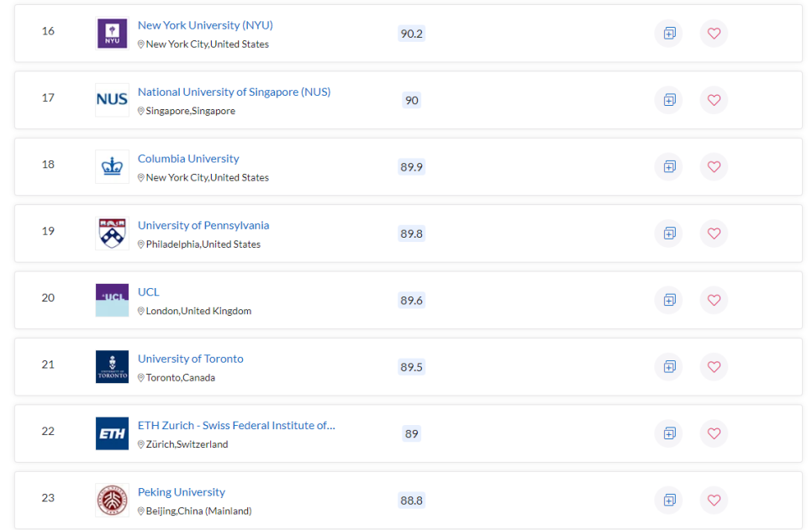
Task: Click the Columbia crown logo
Action: [x=112, y=166]
